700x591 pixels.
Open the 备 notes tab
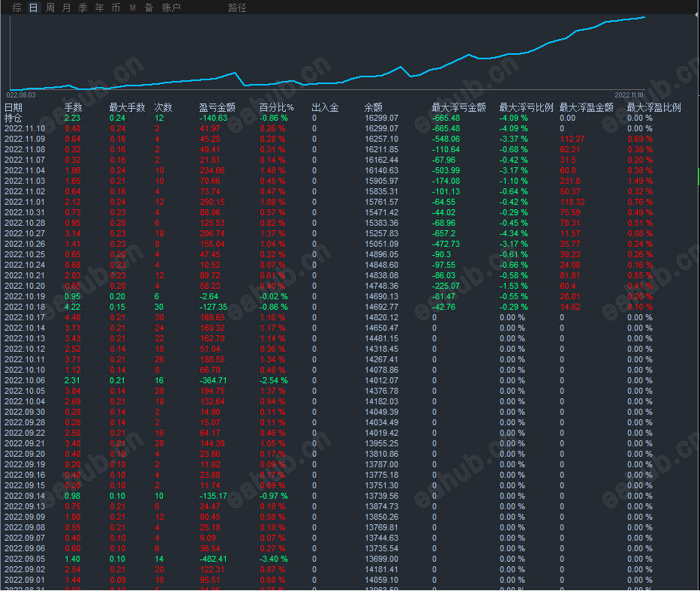(149, 7)
